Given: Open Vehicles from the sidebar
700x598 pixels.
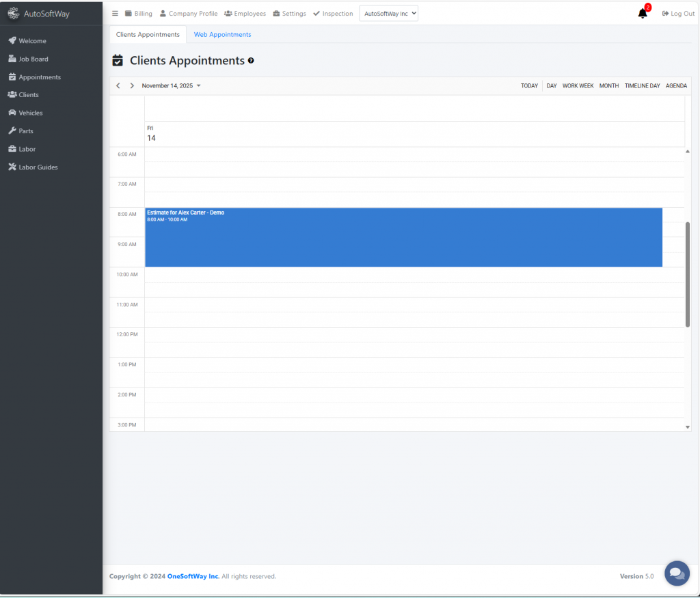Looking at the screenshot, I should 30,113.
